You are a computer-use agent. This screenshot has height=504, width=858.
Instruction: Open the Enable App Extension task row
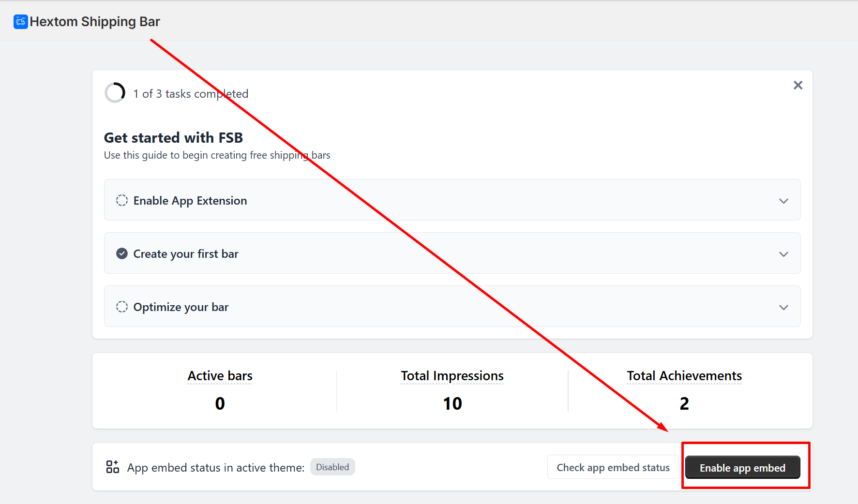pos(452,200)
